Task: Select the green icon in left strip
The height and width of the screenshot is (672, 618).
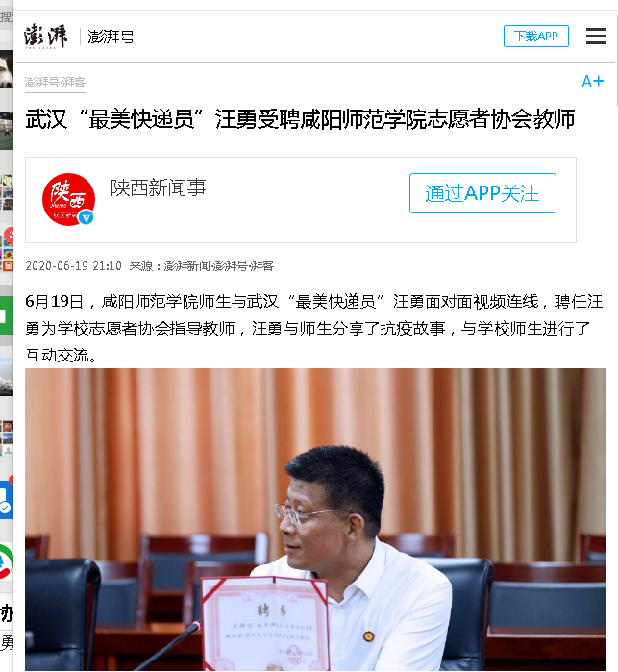Action: click(7, 315)
